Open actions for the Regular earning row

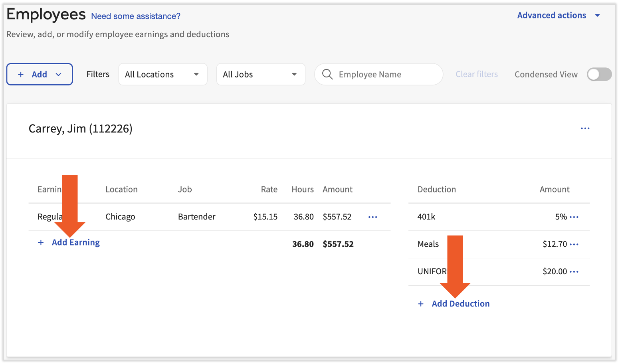coord(372,217)
